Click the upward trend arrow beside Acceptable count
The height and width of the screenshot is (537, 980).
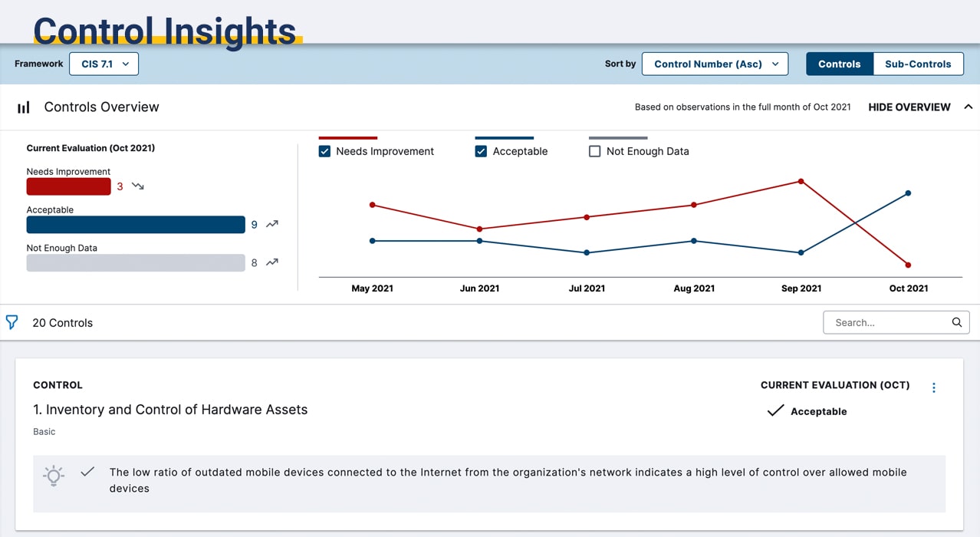pos(272,225)
